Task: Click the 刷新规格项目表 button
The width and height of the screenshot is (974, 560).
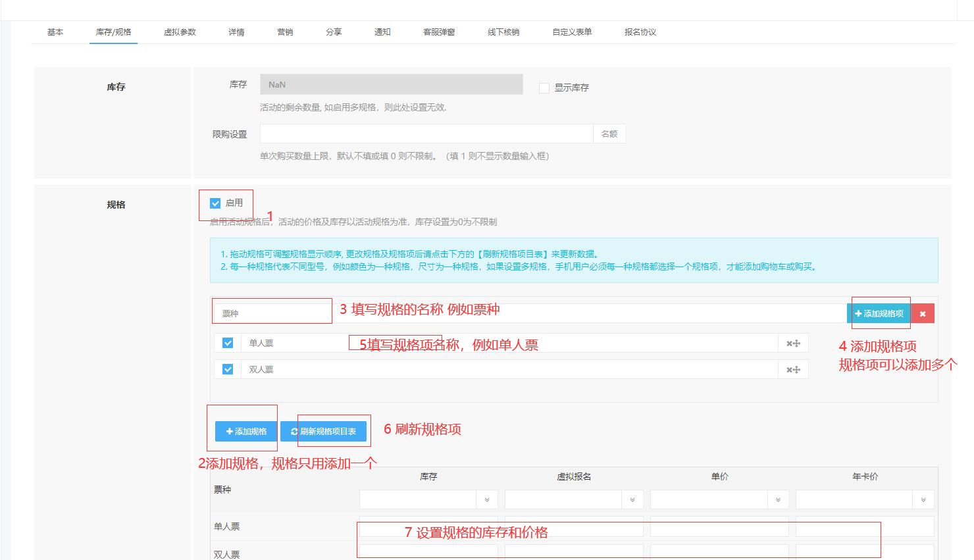Action: (323, 432)
